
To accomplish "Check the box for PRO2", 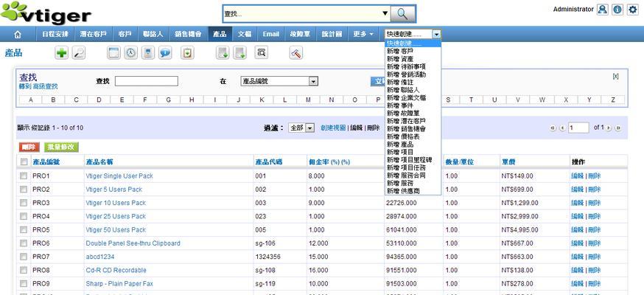I will (24, 190).
